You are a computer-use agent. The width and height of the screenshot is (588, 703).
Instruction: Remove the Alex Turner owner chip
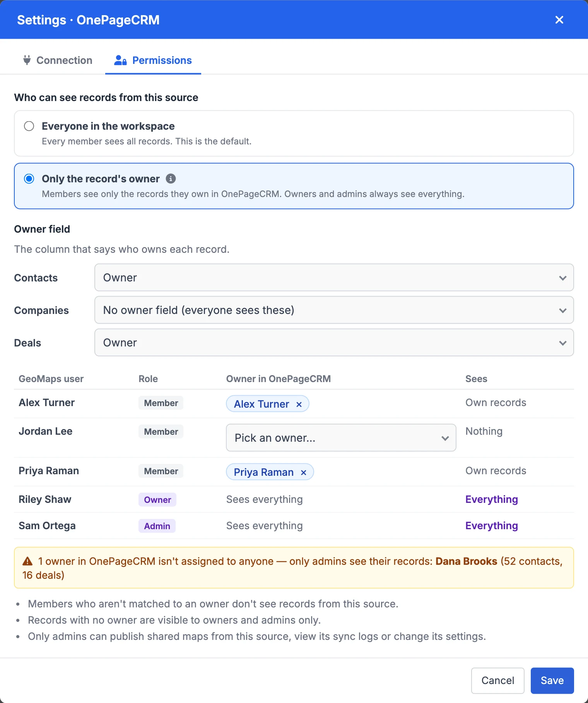(x=299, y=404)
